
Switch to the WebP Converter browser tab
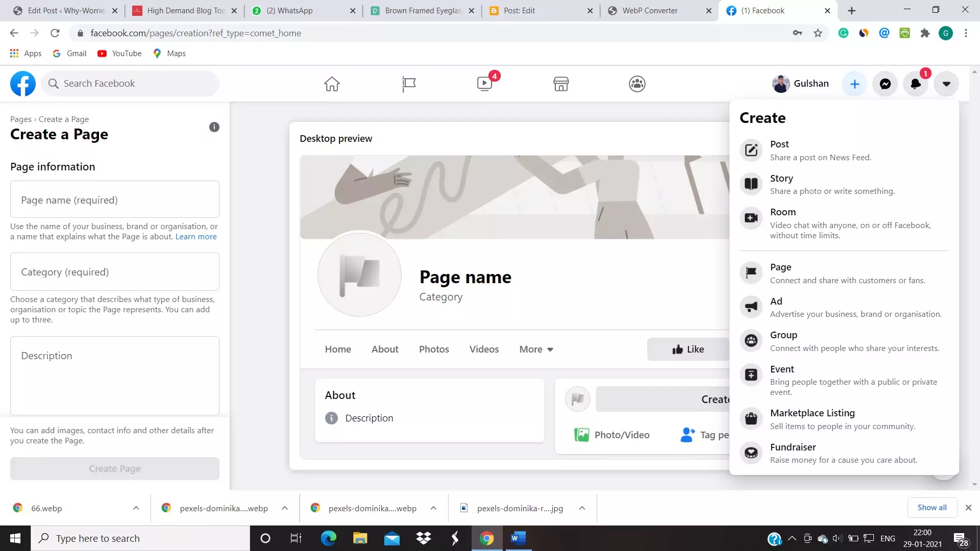658,11
